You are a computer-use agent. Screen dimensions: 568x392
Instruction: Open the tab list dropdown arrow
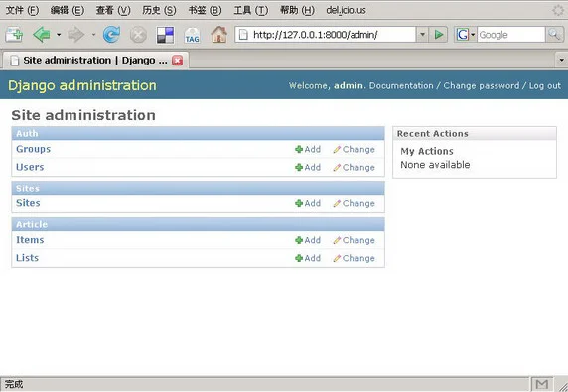(x=561, y=60)
